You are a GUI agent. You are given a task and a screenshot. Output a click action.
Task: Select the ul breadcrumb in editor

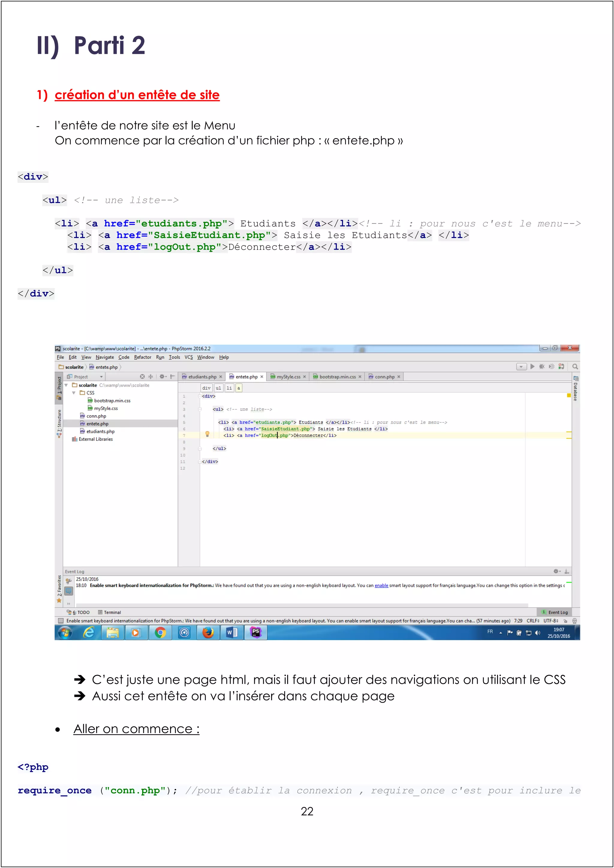(218, 388)
